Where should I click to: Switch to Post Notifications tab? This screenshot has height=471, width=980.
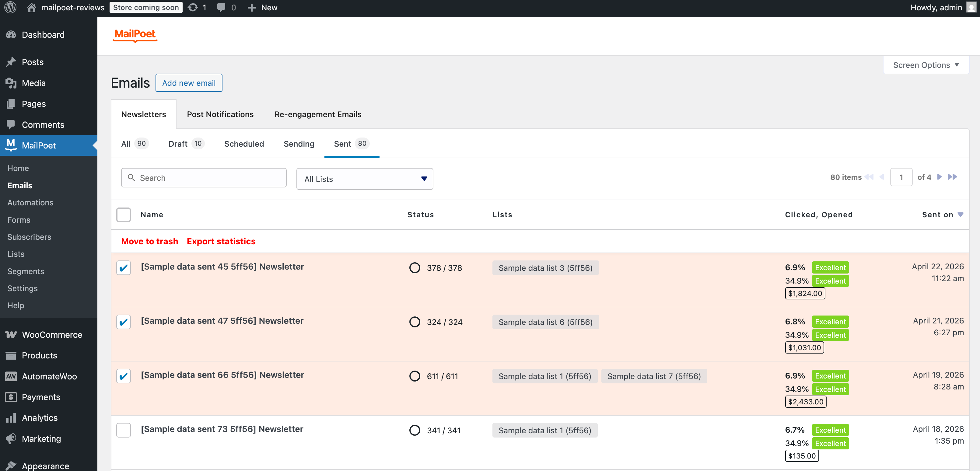coord(220,114)
